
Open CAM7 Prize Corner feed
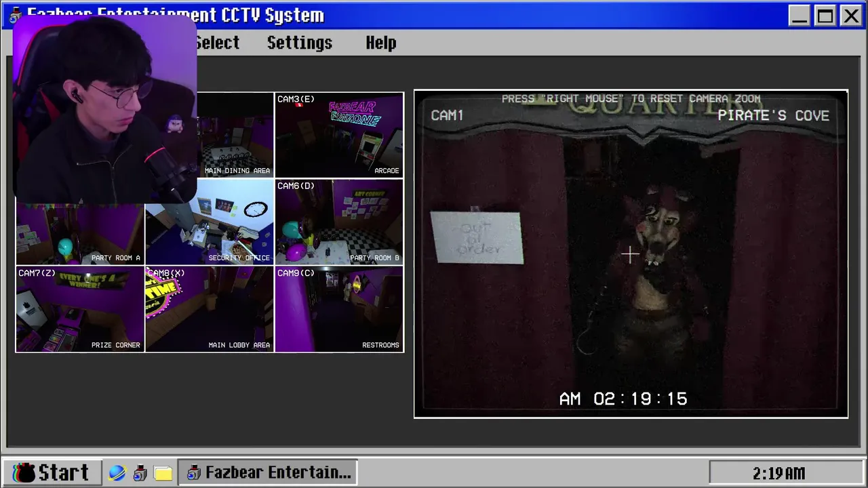[x=80, y=309]
